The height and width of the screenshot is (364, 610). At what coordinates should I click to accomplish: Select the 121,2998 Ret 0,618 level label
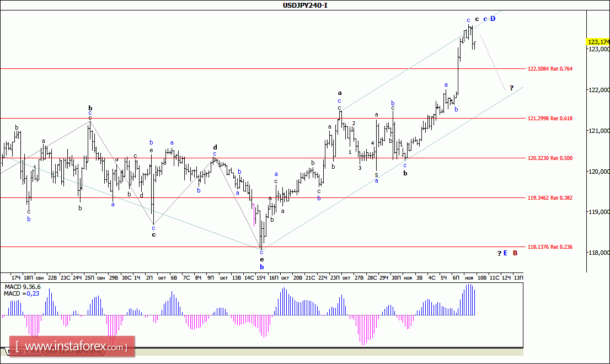click(x=550, y=118)
